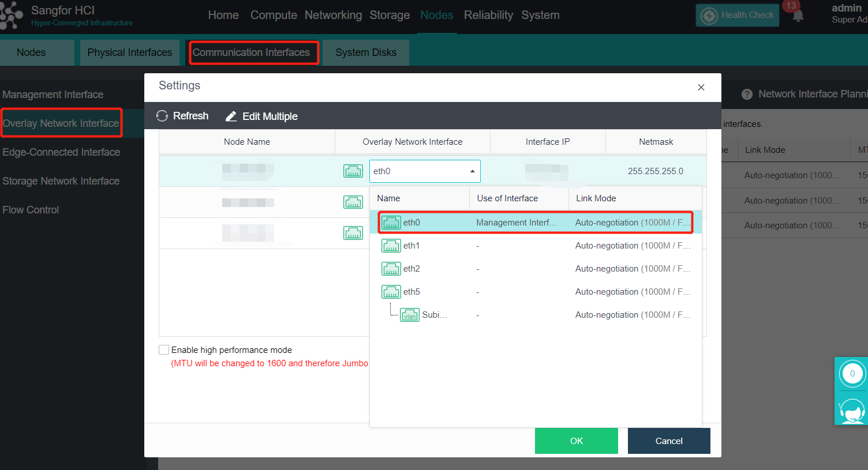This screenshot has width=868, height=470.
Task: Select the eth1 interface icon in list
Action: pyautogui.click(x=391, y=246)
